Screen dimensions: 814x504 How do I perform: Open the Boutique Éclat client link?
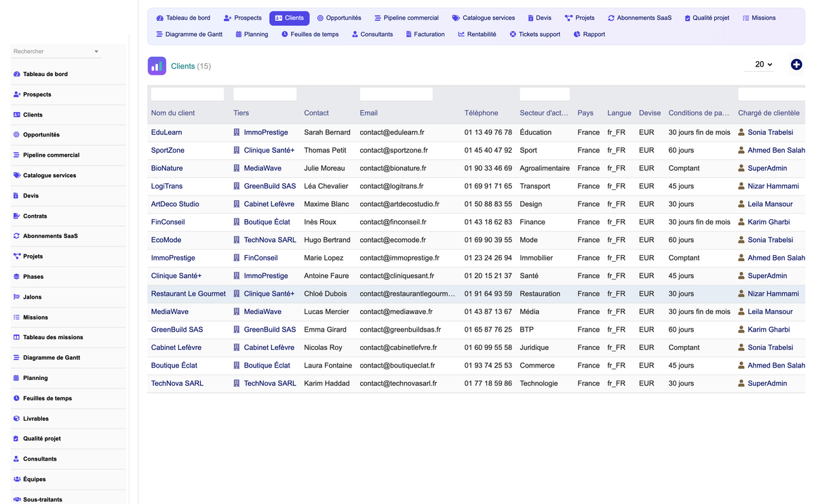point(174,366)
